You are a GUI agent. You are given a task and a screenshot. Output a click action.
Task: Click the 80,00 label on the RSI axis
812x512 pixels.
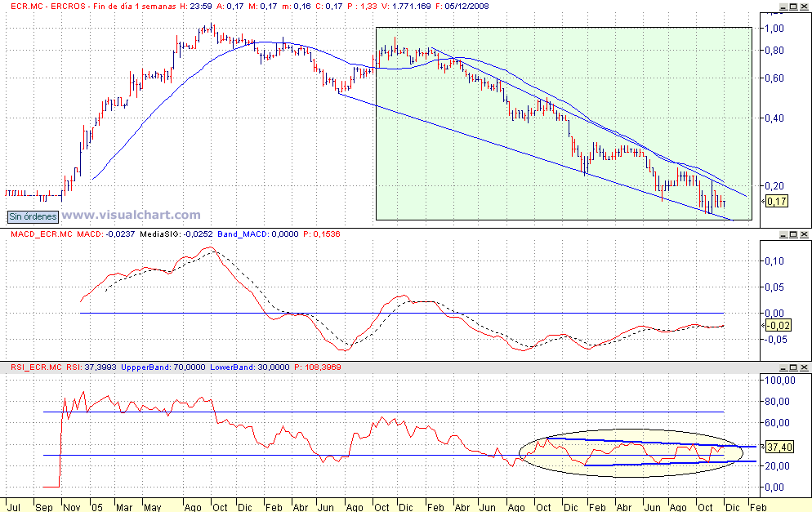(x=778, y=402)
